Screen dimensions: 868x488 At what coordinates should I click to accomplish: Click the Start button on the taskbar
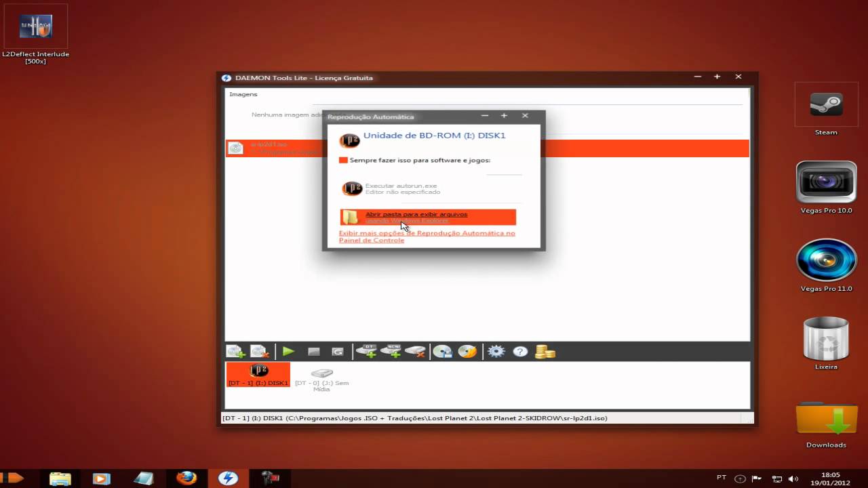(12, 478)
